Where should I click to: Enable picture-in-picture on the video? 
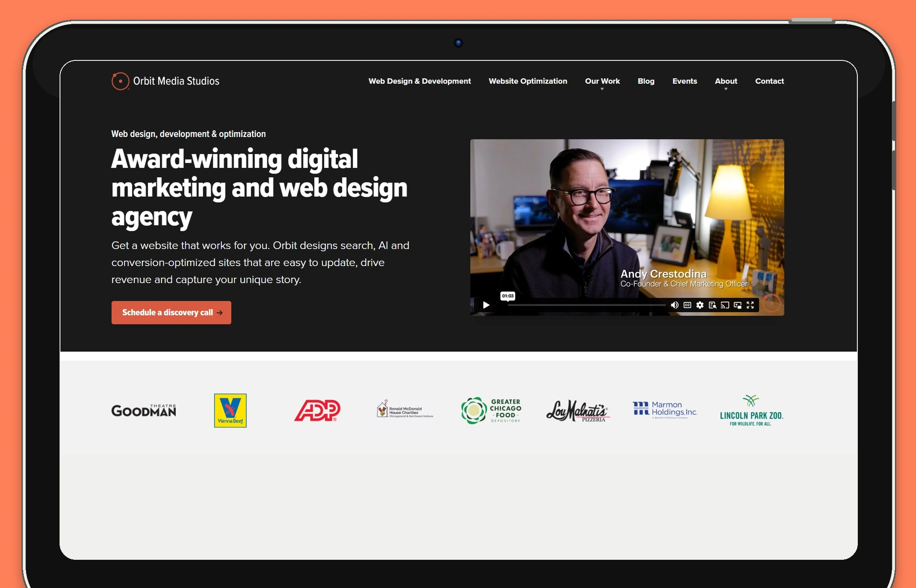click(x=737, y=305)
